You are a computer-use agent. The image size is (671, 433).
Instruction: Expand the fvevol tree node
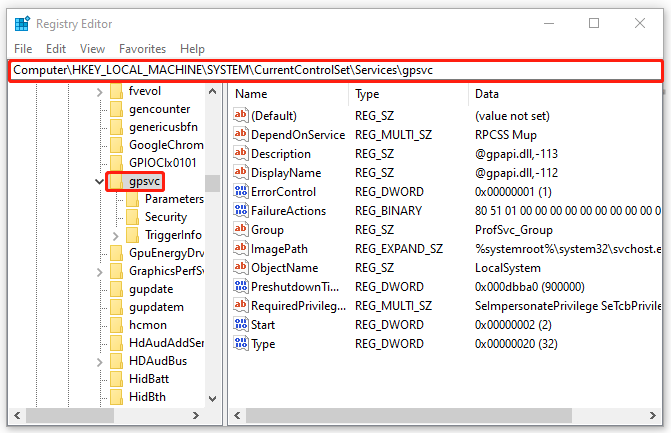click(x=99, y=92)
